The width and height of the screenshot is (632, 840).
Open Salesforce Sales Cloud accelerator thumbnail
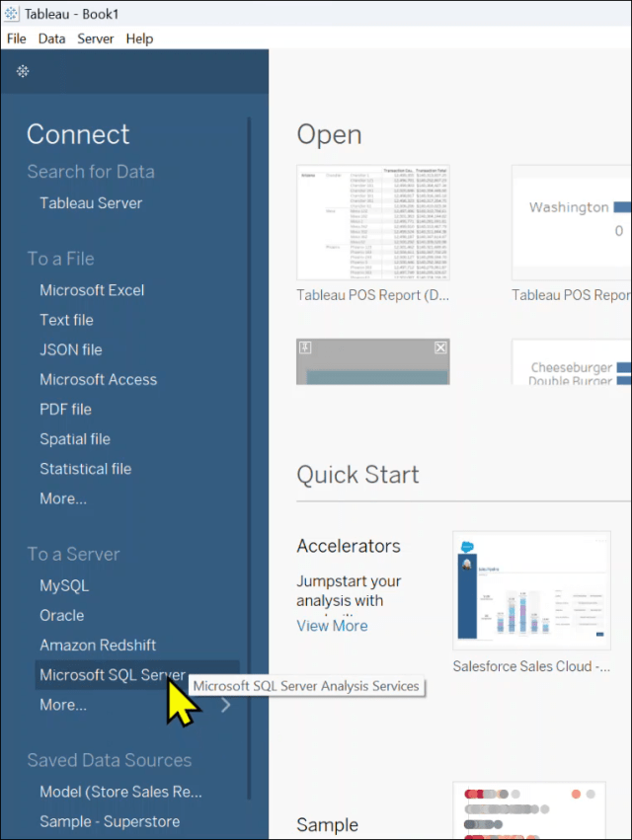coord(531,590)
